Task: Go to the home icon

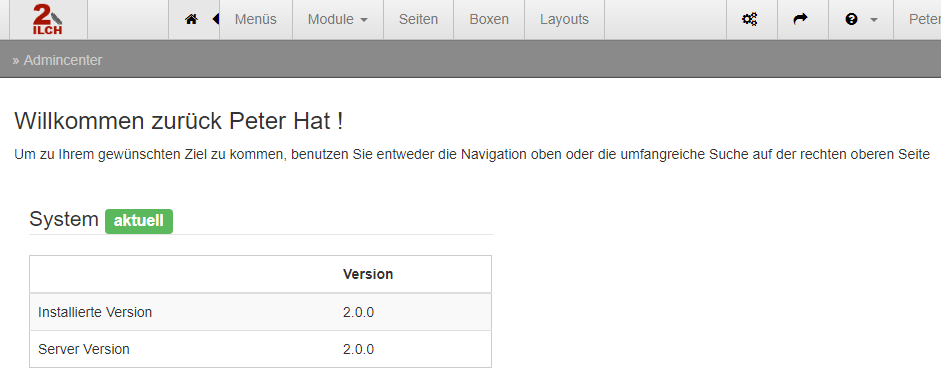Action: click(x=191, y=19)
